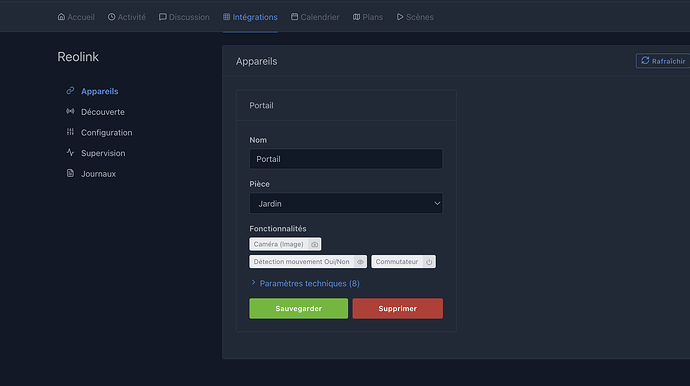The width and height of the screenshot is (690, 386).
Task: Open the Discussion tab
Action: point(184,17)
